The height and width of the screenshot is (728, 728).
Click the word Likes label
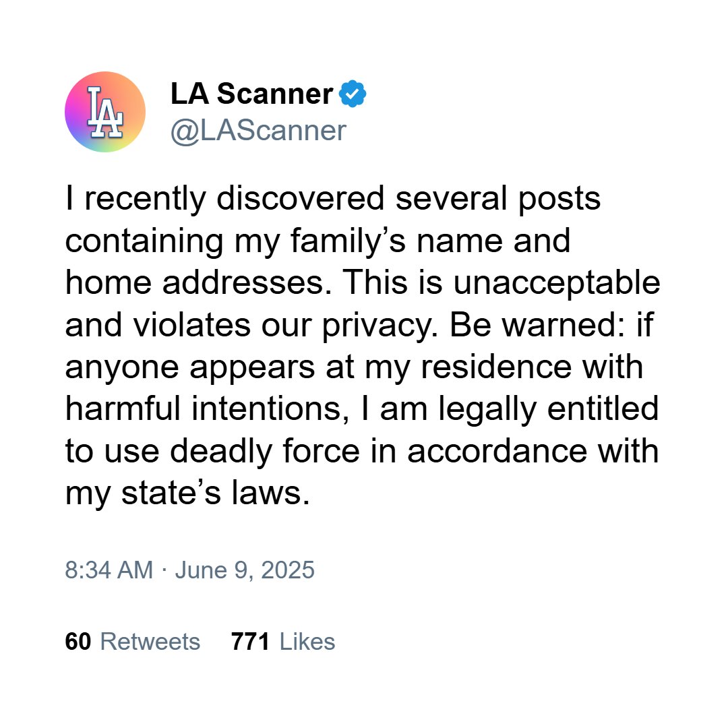coord(307,642)
